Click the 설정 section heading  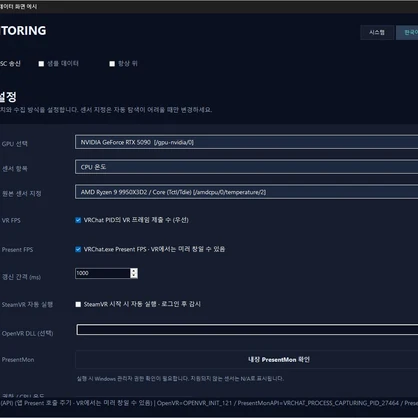8,97
